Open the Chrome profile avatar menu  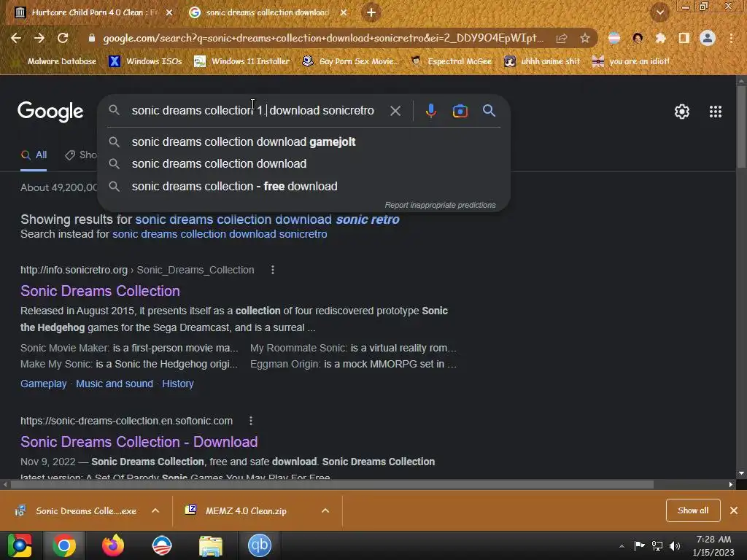(708, 38)
